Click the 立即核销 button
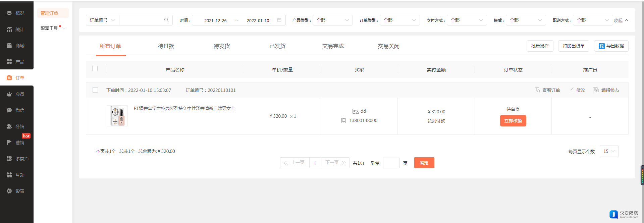 pos(513,121)
